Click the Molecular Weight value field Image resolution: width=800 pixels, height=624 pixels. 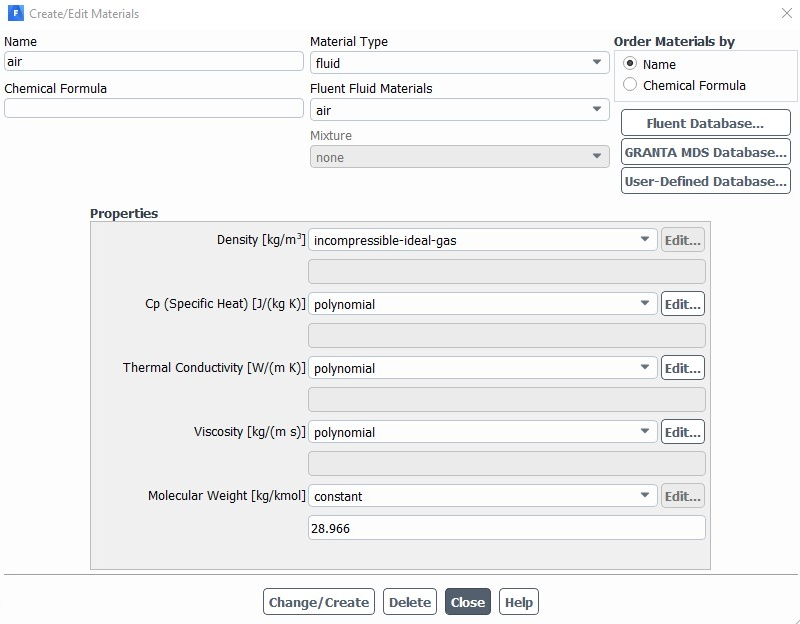(506, 528)
